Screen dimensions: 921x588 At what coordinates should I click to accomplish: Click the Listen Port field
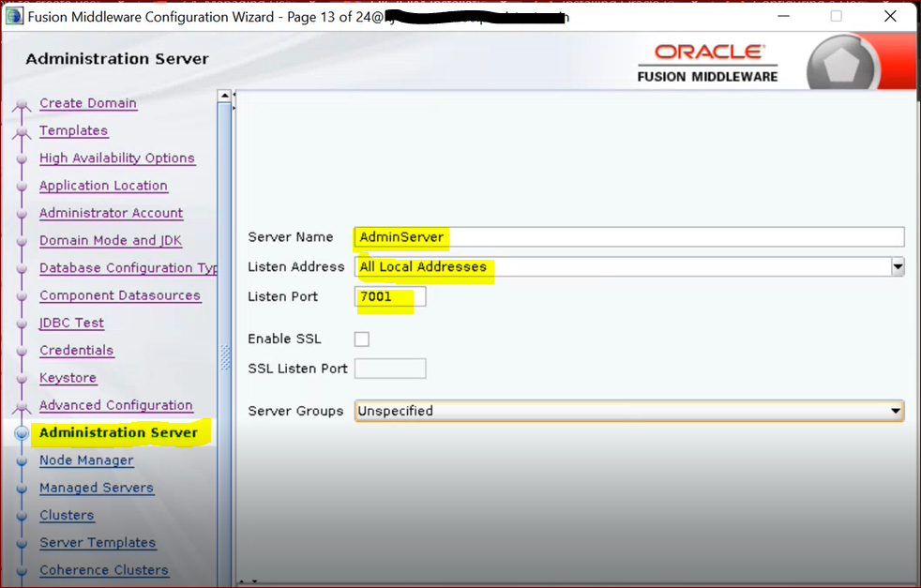click(390, 296)
